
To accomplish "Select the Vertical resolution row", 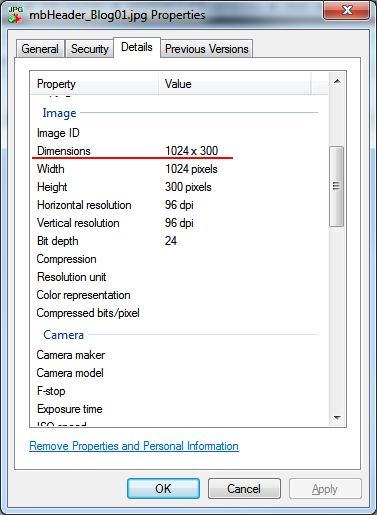I will 179,223.
